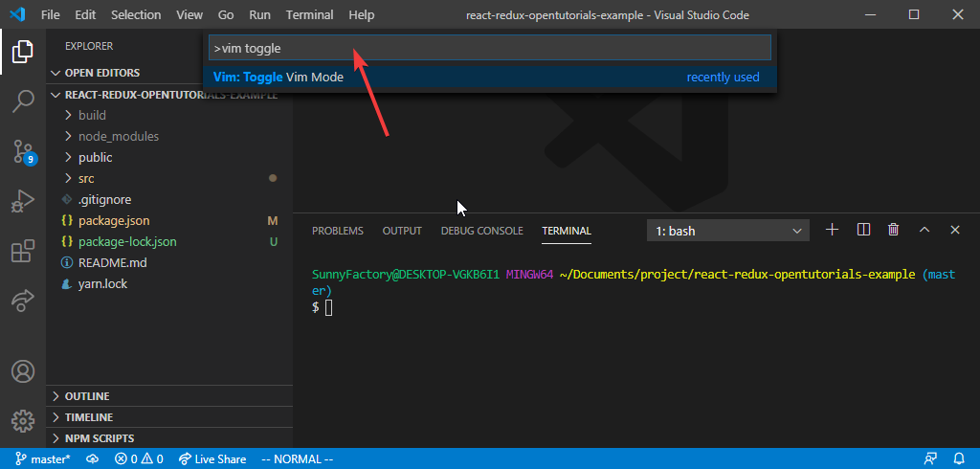Open Source Control view with 9 changes
Screen dimensions: 980x469
24,152
